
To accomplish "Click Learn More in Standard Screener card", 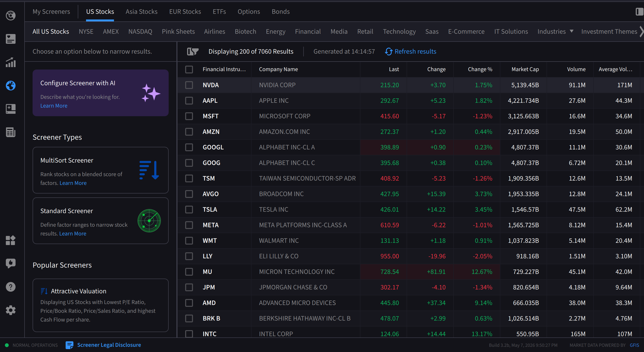I will tap(73, 233).
